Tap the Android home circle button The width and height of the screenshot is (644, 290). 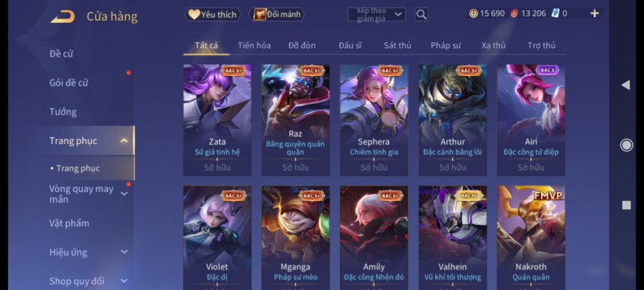coord(626,145)
